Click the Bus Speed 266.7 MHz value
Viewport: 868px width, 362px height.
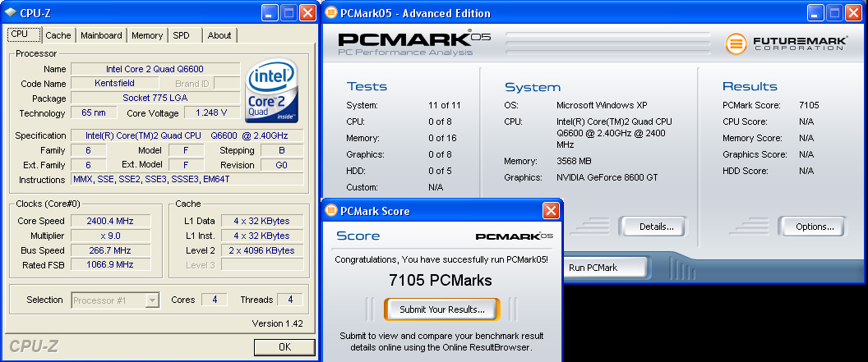[110, 250]
